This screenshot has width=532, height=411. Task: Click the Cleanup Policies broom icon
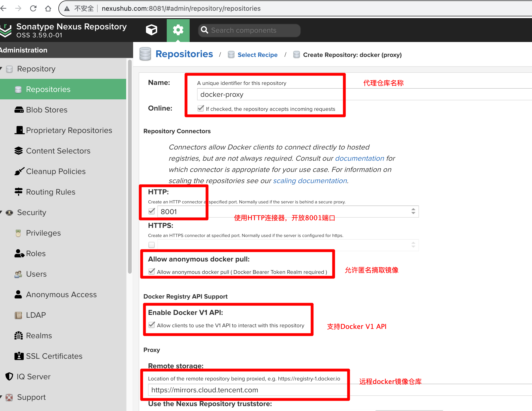pyautogui.click(x=19, y=171)
